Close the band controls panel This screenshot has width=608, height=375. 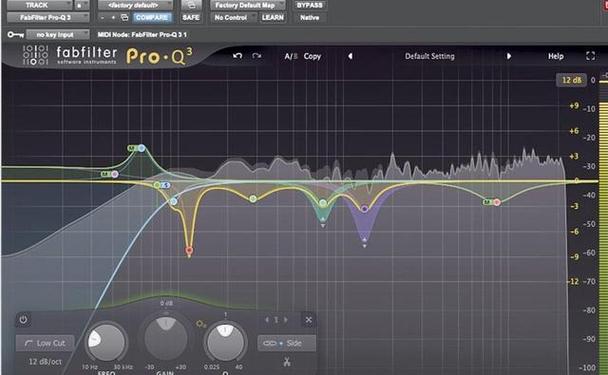click(x=308, y=320)
